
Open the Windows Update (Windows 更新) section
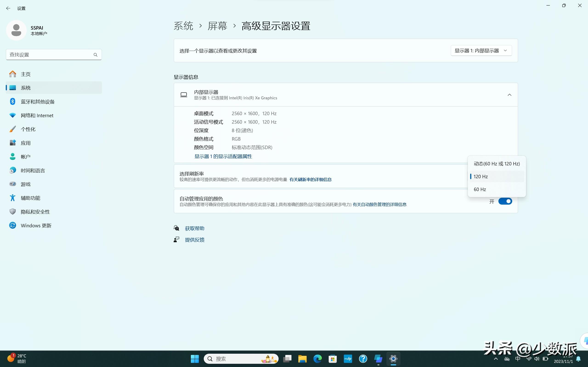[36, 225]
